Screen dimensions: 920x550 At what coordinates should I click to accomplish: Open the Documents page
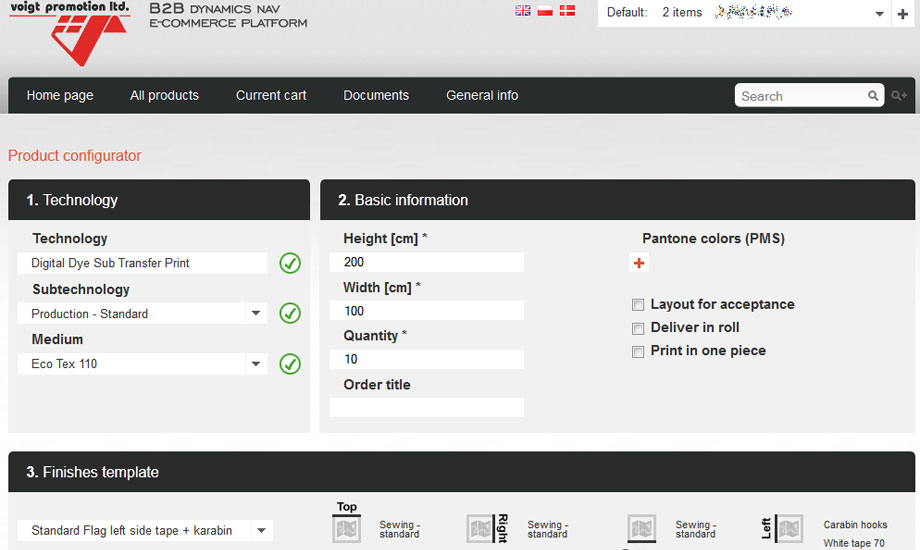[x=376, y=96]
